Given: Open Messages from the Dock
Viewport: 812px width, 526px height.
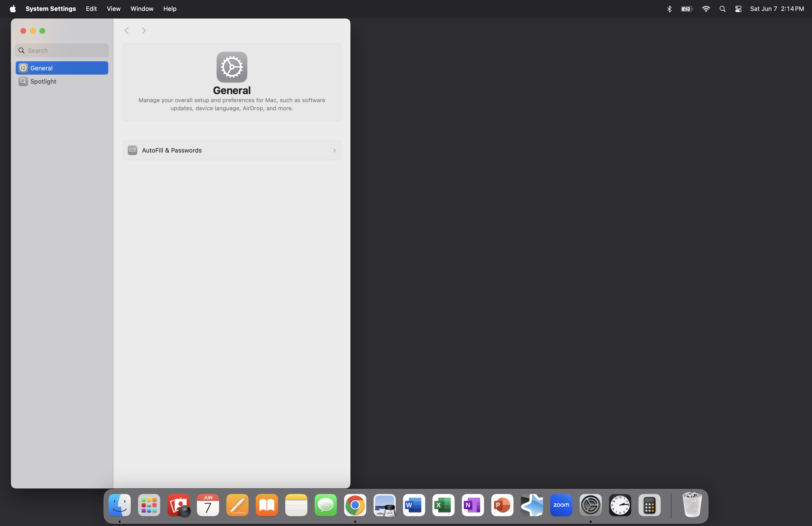Looking at the screenshot, I should [326, 505].
